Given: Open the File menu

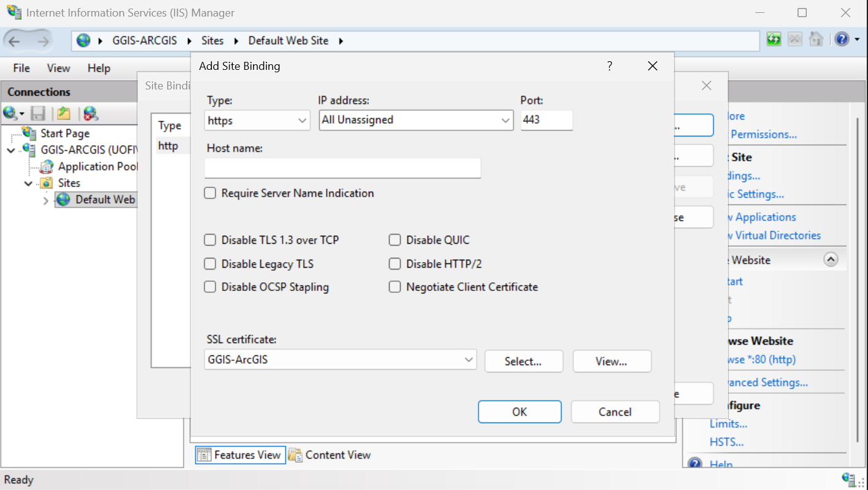Looking at the screenshot, I should coord(21,68).
